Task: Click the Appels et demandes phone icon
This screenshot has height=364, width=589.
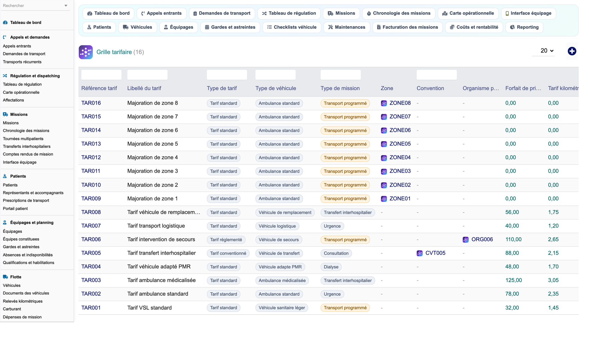Action: [x=5, y=37]
